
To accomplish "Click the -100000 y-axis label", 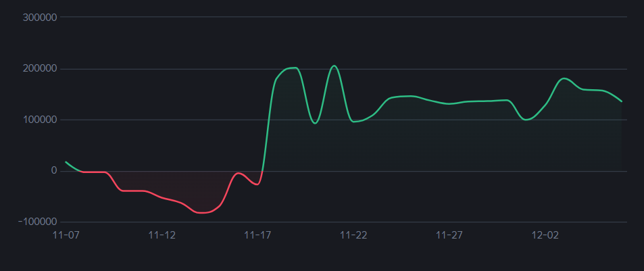I will [x=37, y=222].
